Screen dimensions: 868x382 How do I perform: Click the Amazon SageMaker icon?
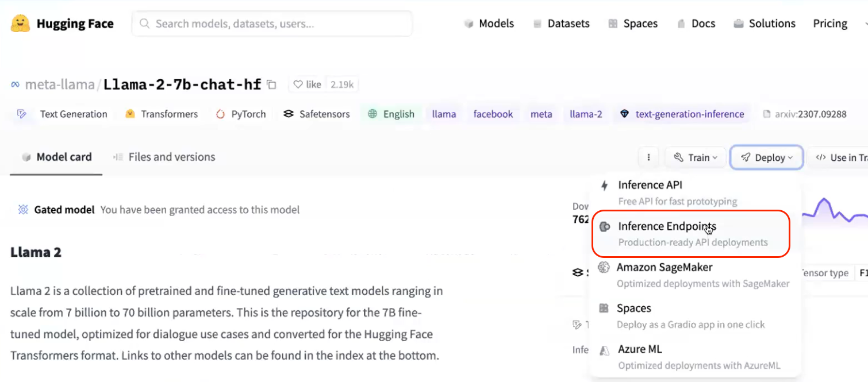coord(604,268)
